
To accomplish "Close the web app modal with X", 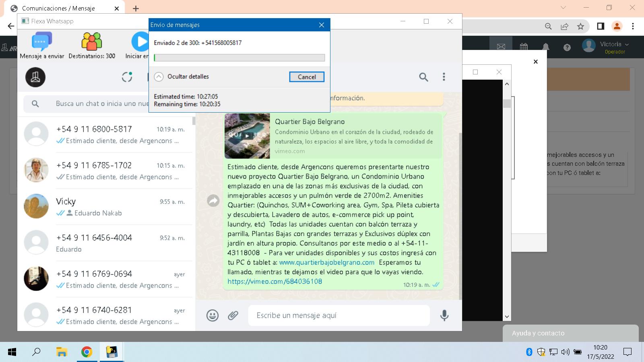I will pyautogui.click(x=536, y=62).
